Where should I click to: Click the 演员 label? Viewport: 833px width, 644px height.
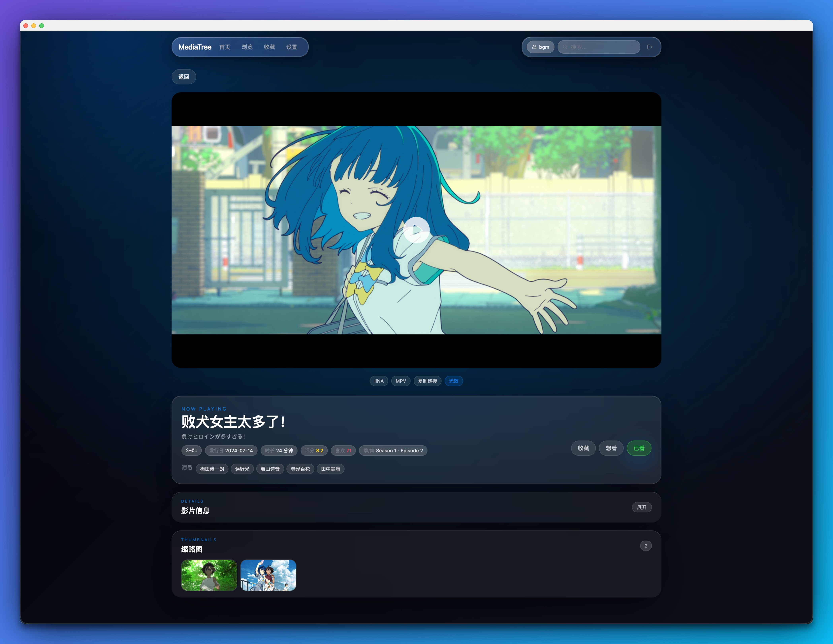[187, 468]
